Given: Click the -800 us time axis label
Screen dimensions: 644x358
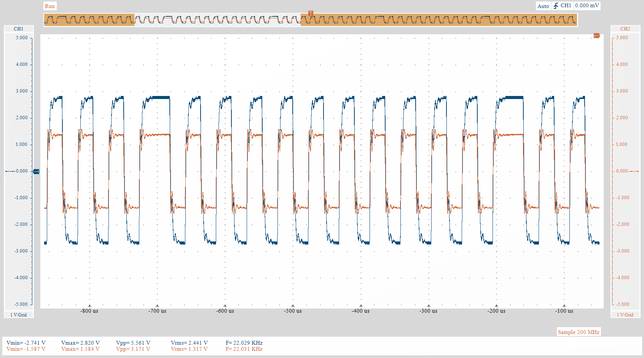Looking at the screenshot, I should point(89,311).
